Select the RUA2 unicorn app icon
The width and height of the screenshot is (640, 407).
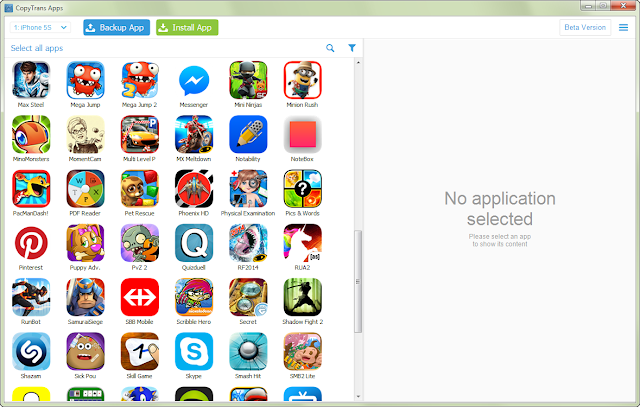click(x=302, y=243)
